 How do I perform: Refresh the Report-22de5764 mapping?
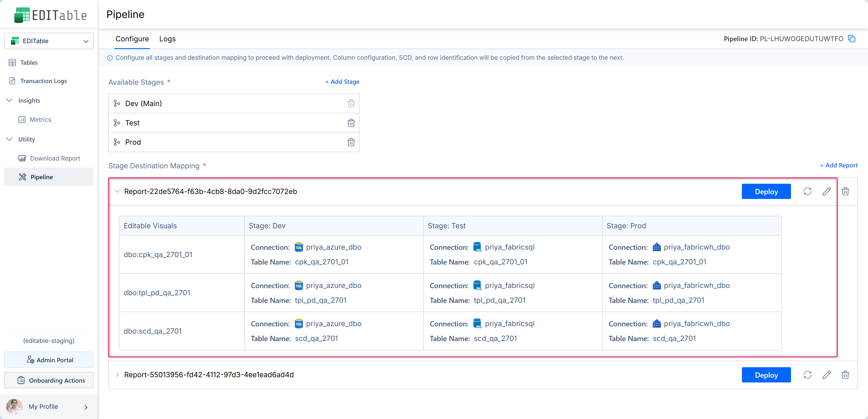(807, 191)
